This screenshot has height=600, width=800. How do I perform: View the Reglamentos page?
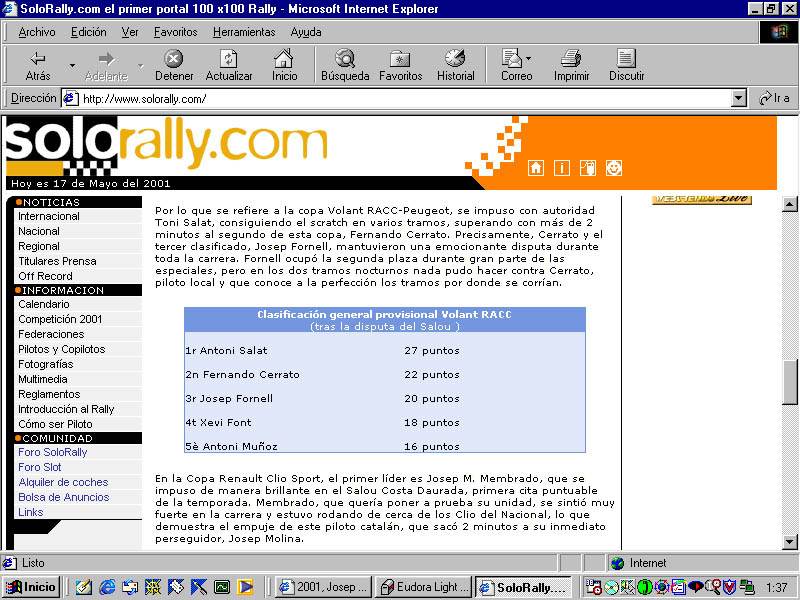49,394
